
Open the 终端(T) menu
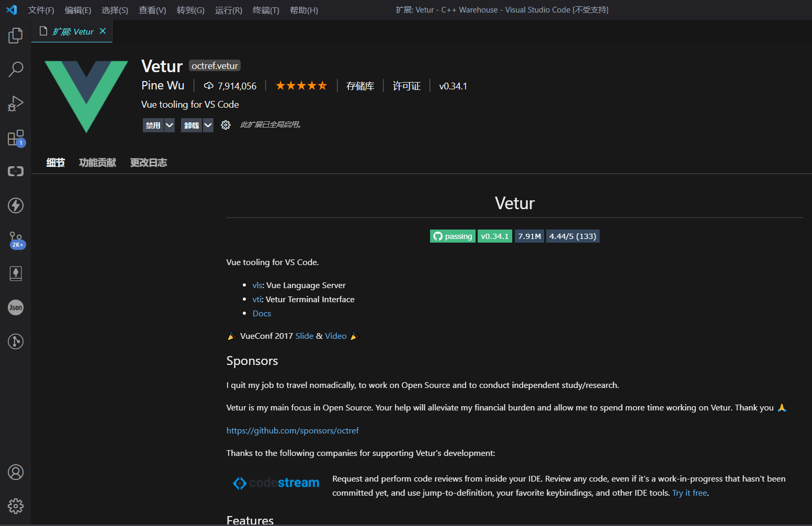click(266, 10)
